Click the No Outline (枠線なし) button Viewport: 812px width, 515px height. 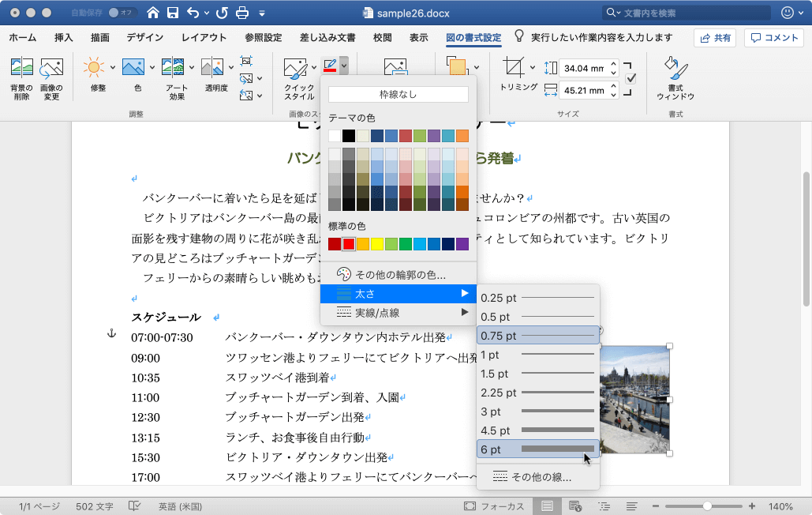[398, 95]
